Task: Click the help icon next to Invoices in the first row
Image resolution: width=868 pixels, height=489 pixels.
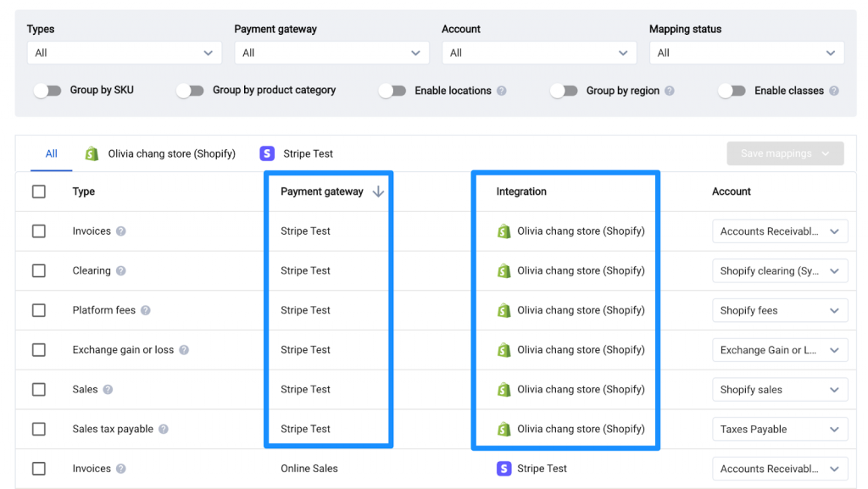Action: pos(121,231)
